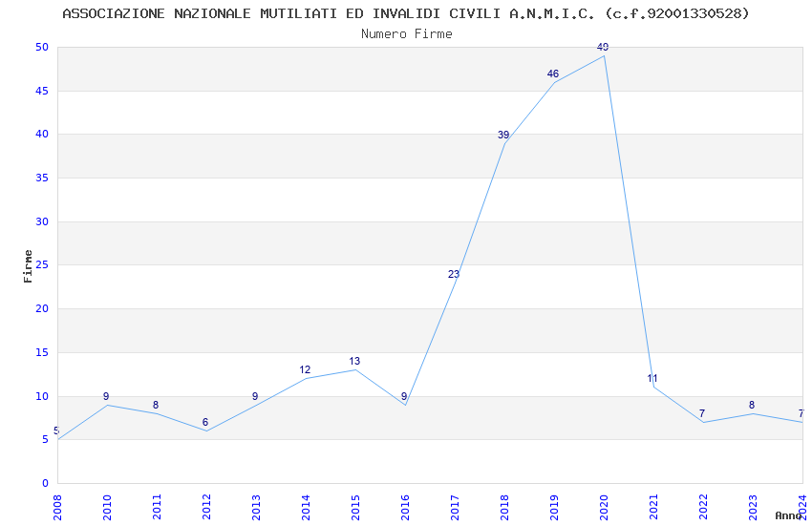
Task: Click the y-axis tick value 40
Action: [42, 134]
